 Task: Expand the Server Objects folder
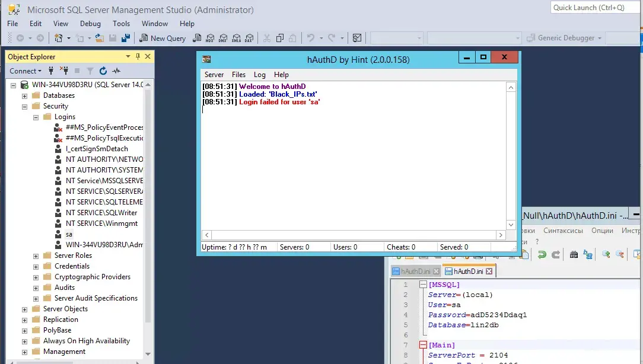tap(24, 309)
